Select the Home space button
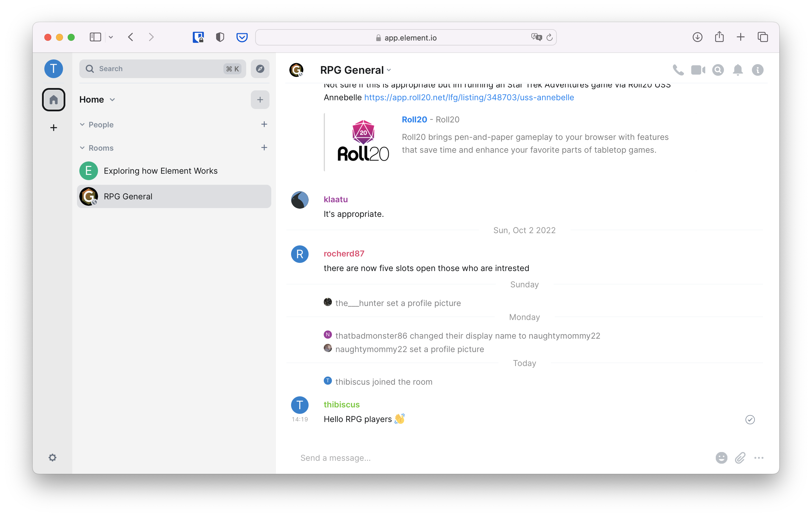The width and height of the screenshot is (812, 517). 54,99
